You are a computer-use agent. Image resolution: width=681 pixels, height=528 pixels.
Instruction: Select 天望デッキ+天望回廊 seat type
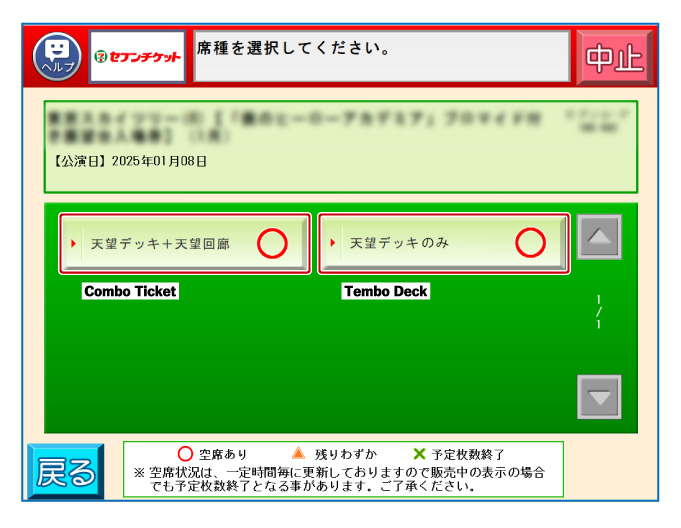click(x=185, y=244)
